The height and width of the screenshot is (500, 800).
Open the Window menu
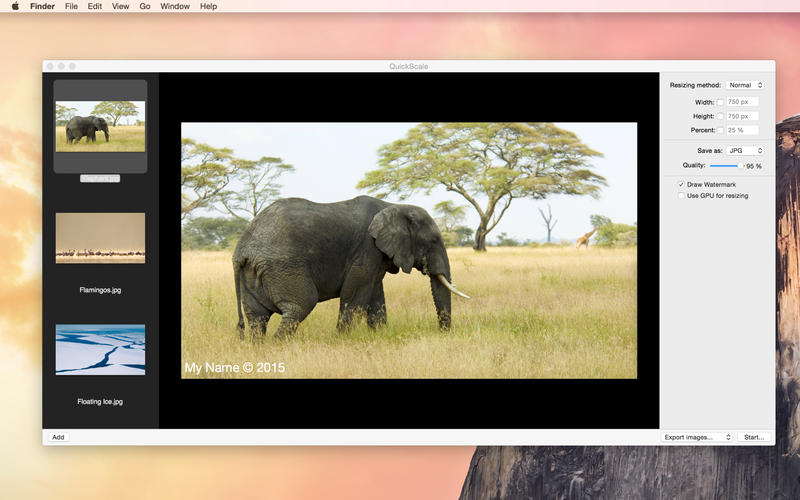tap(175, 6)
